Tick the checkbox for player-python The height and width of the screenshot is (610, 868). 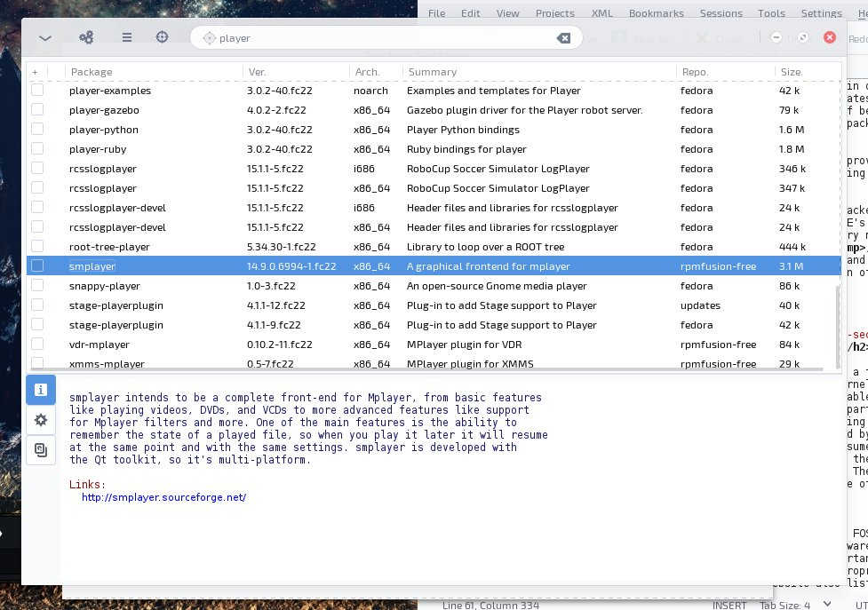(x=37, y=129)
